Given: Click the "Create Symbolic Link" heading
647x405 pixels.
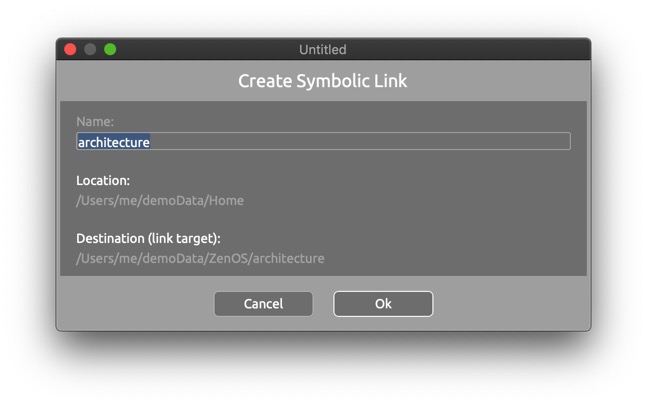Looking at the screenshot, I should (322, 81).
